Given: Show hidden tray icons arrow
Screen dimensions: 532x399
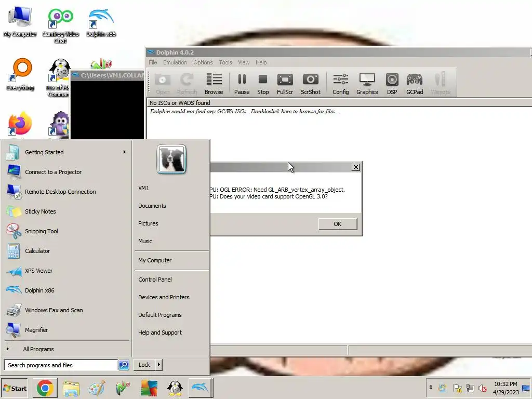Looking at the screenshot, I should 431,388.
